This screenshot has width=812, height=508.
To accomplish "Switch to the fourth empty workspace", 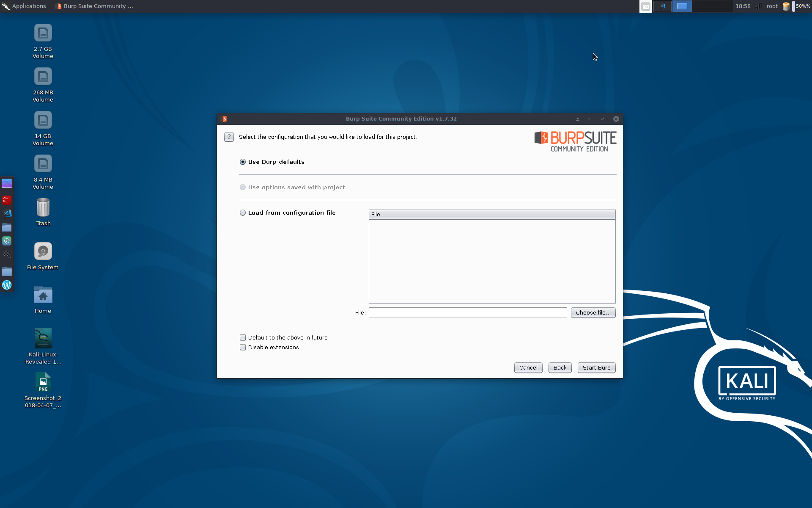I will 722,6.
